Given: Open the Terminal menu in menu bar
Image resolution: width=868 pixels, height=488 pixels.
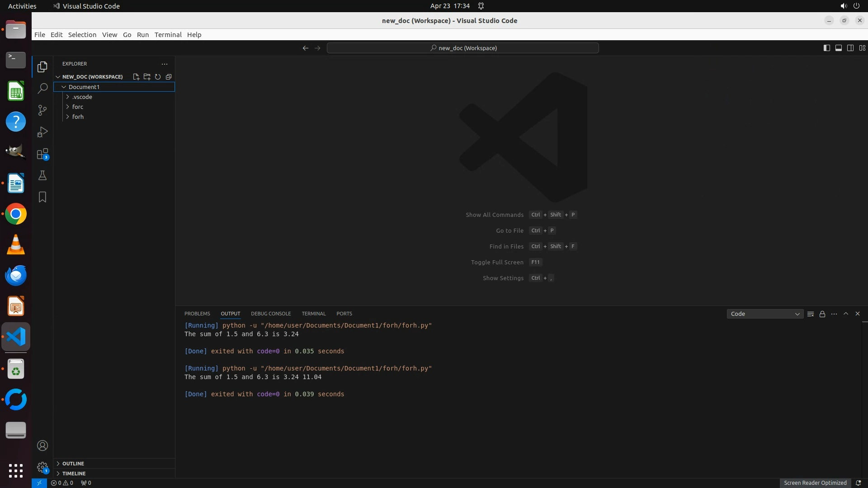Looking at the screenshot, I should [168, 35].
